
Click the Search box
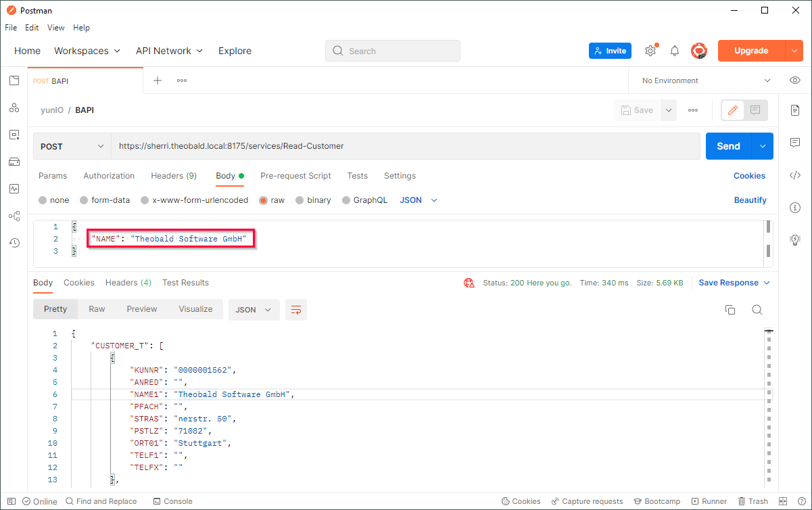click(393, 51)
